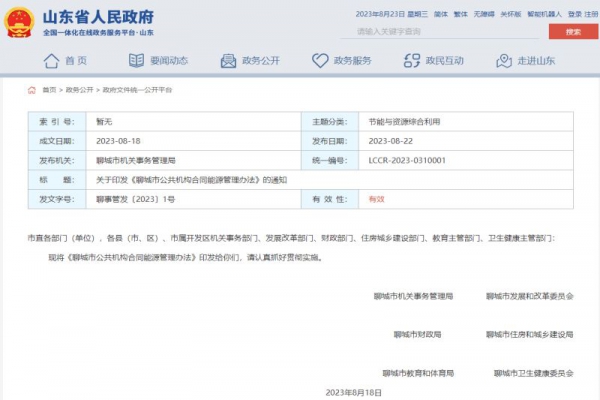Click the heart icon beside 政务服务
This screenshot has width=600, height=400.
click(x=320, y=61)
